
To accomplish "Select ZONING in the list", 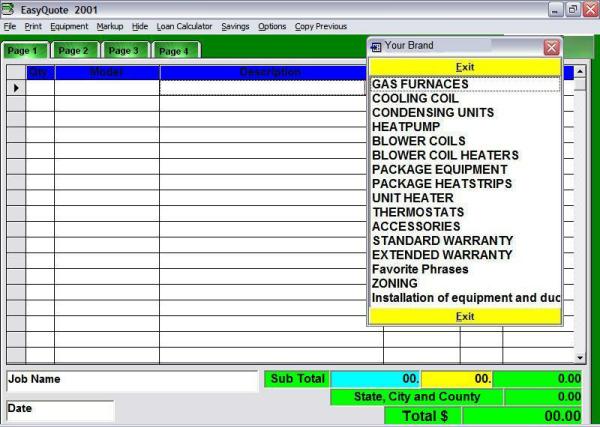I will (465, 283).
